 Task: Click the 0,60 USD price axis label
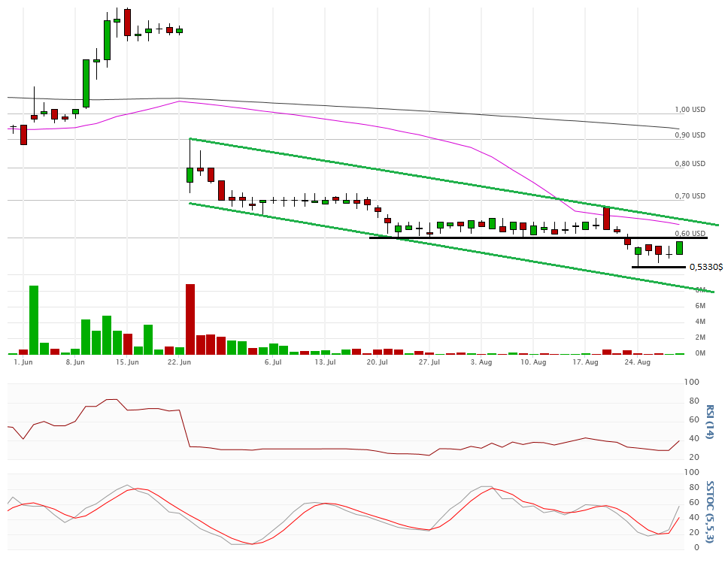click(x=690, y=234)
